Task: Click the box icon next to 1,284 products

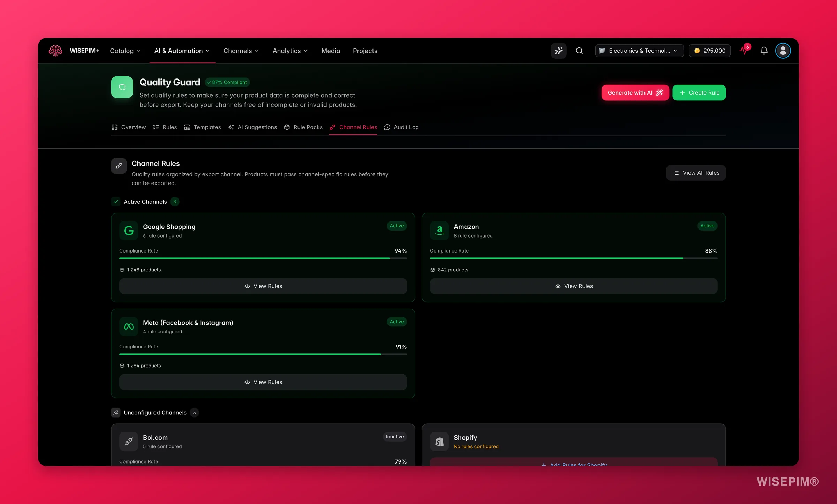Action: click(122, 366)
